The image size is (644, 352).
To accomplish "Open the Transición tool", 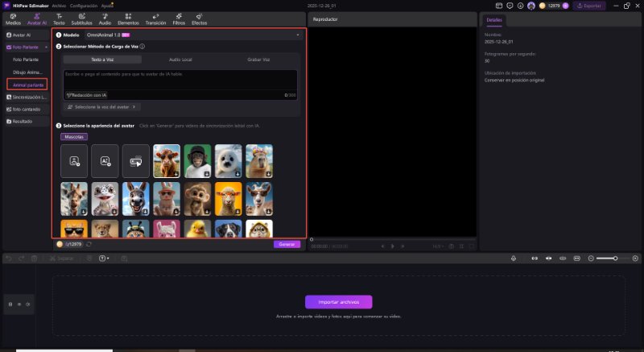I will tap(155, 19).
